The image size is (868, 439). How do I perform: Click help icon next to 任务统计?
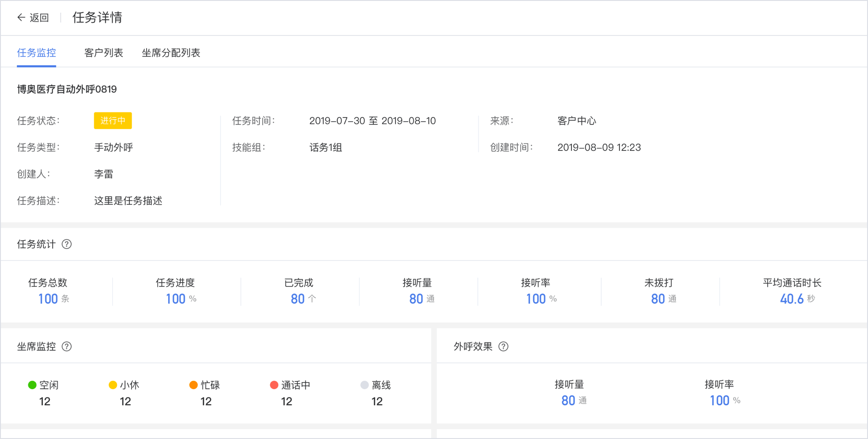67,244
